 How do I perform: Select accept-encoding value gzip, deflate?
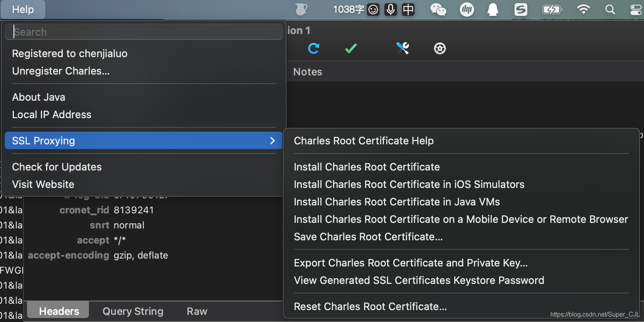coord(141,255)
